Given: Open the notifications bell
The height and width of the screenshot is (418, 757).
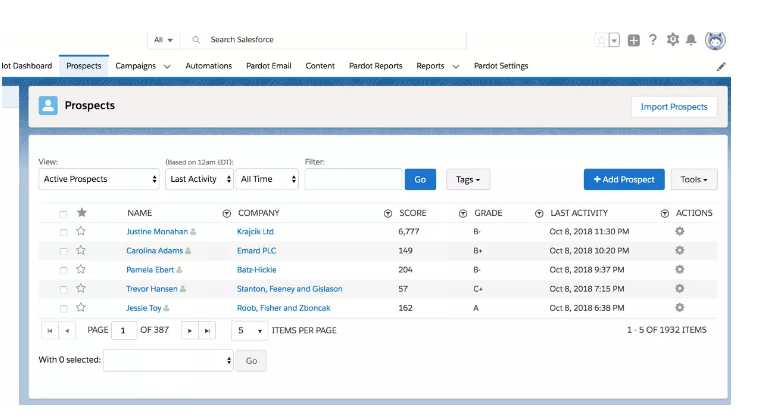Looking at the screenshot, I should 691,40.
